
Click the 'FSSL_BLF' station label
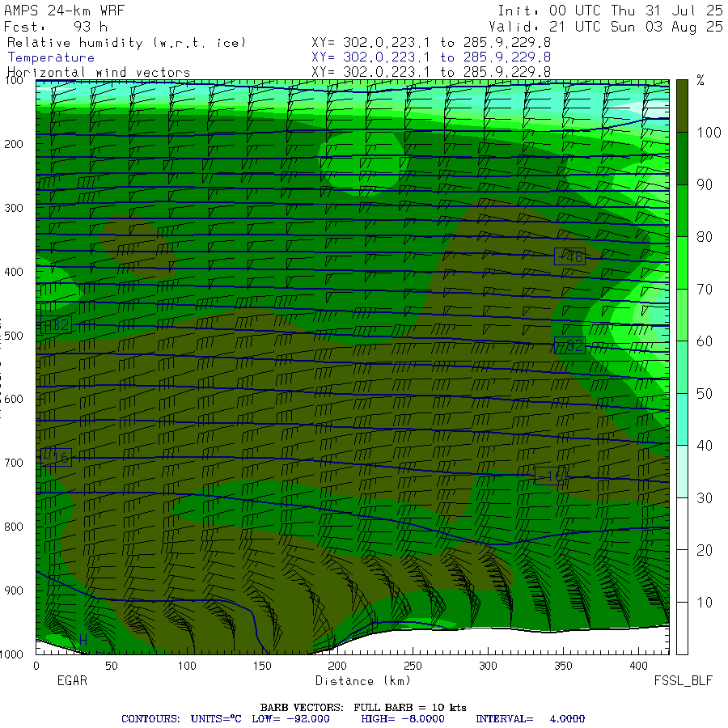pyautogui.click(x=683, y=680)
